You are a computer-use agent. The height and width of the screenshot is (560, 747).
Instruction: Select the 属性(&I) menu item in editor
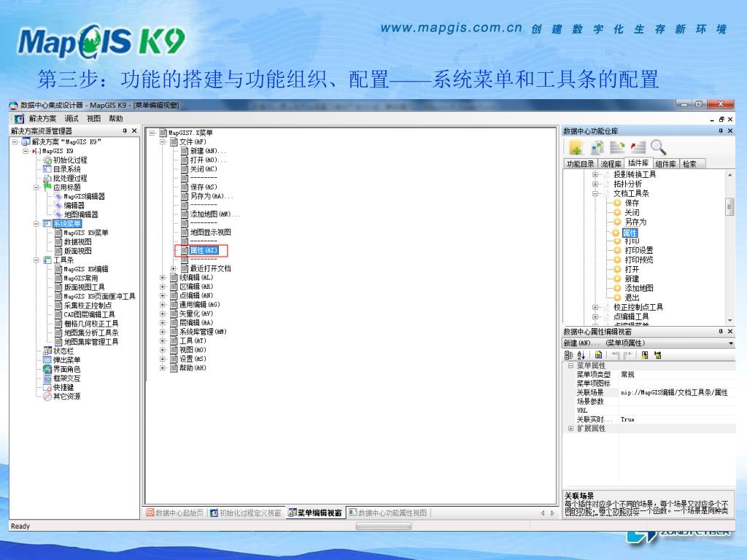click(x=204, y=250)
